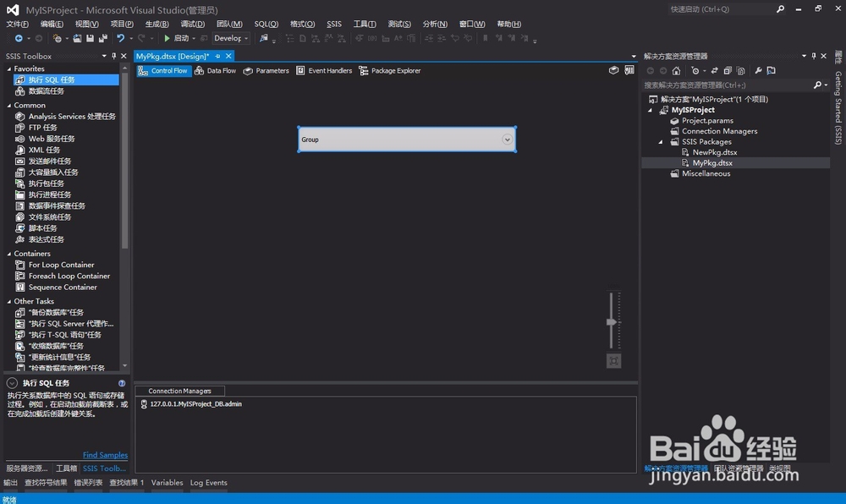The height and width of the screenshot is (504, 846).
Task: Select Connection Managers node in Solution Explorer
Action: click(x=719, y=131)
